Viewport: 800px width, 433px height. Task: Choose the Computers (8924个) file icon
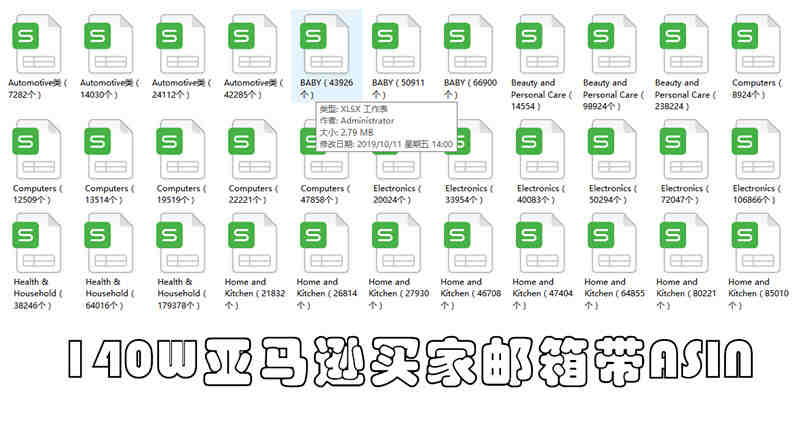756,44
